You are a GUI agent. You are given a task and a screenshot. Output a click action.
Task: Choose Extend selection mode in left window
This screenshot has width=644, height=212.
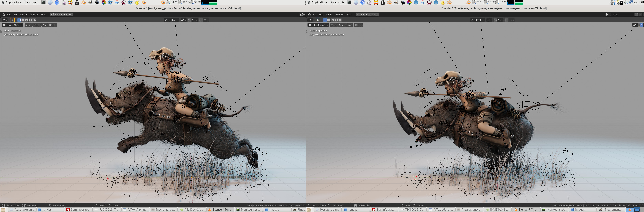point(23,20)
